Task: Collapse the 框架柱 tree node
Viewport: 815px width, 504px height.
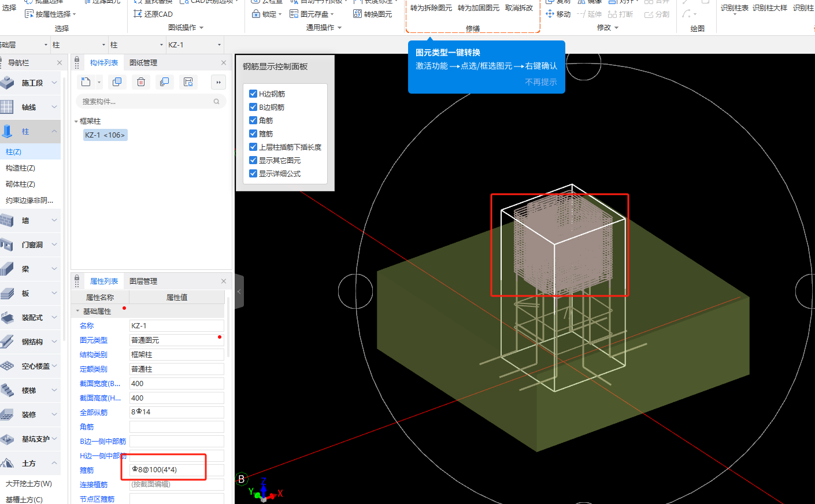Action: [x=76, y=121]
